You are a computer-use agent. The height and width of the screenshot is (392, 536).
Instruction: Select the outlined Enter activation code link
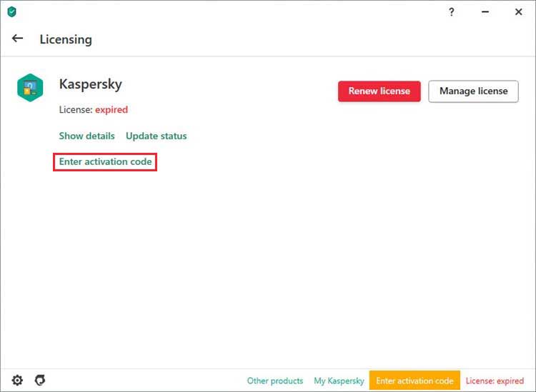click(105, 162)
